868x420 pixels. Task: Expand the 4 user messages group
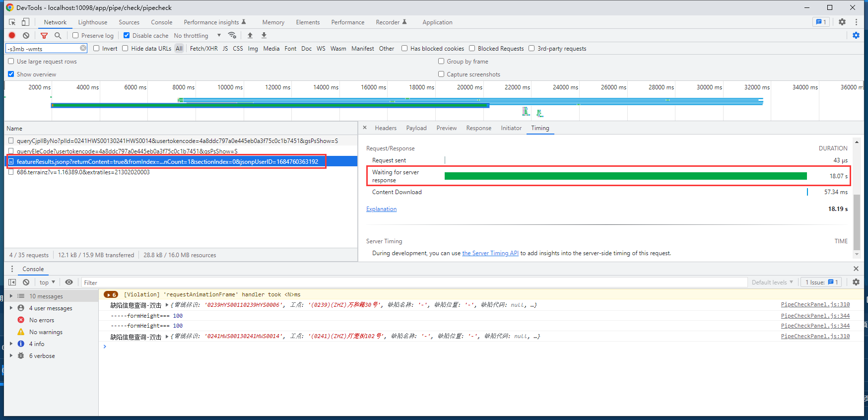pyautogui.click(x=11, y=308)
